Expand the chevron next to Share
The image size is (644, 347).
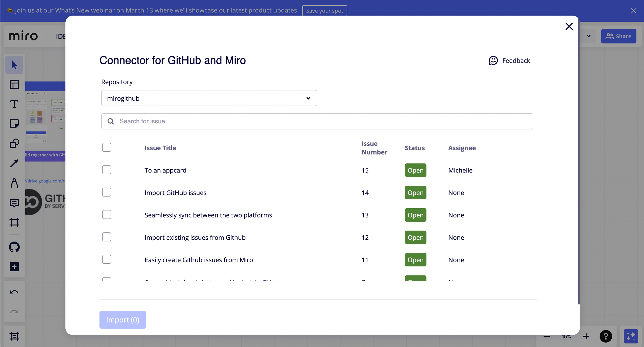coord(589,36)
